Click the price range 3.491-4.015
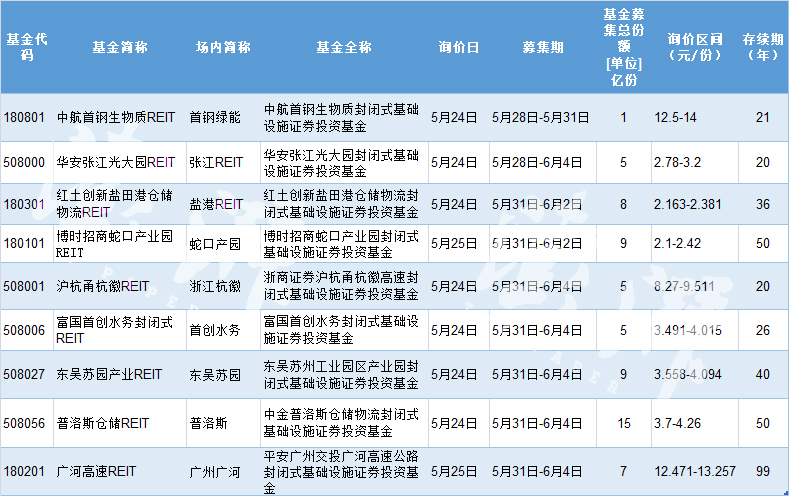Viewport: 789px width, 496px height. [x=688, y=330]
